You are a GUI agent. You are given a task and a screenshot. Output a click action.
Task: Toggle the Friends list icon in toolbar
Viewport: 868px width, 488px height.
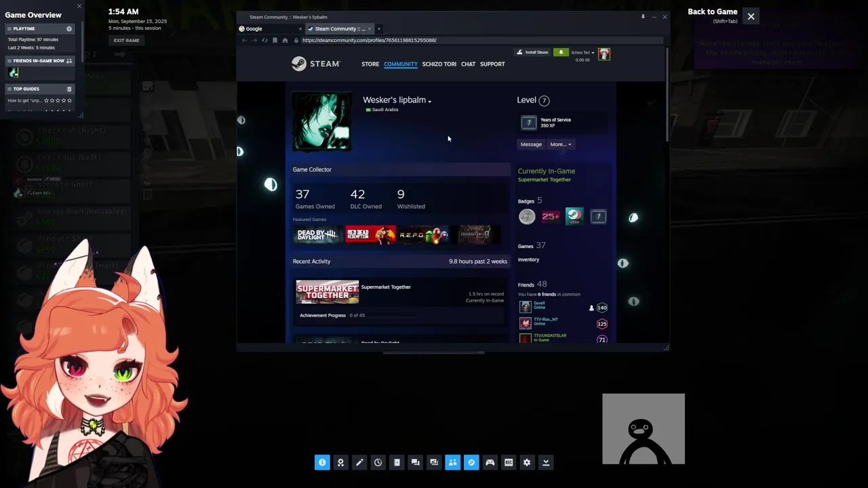[x=452, y=462]
